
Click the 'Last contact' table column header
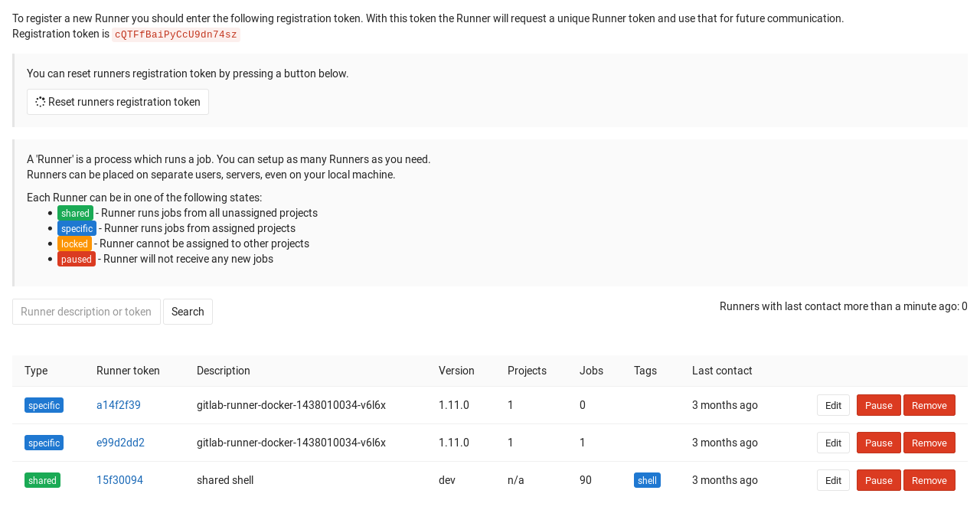[x=722, y=371]
